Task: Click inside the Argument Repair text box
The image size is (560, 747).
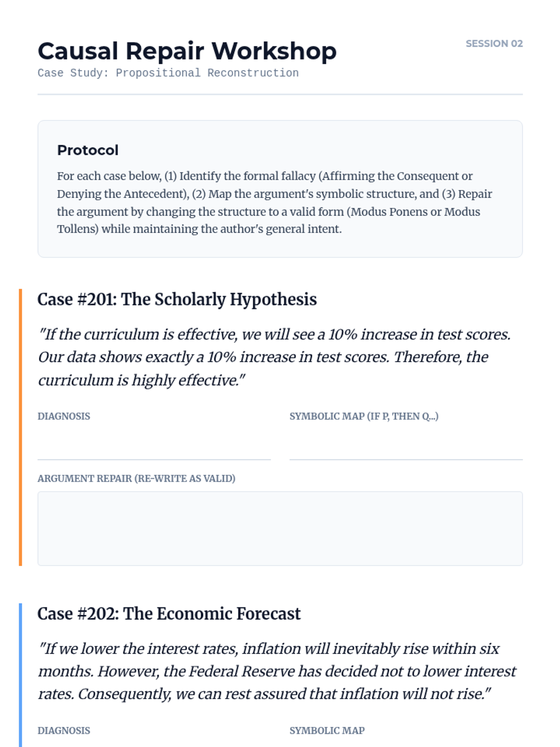Action: coord(280,529)
